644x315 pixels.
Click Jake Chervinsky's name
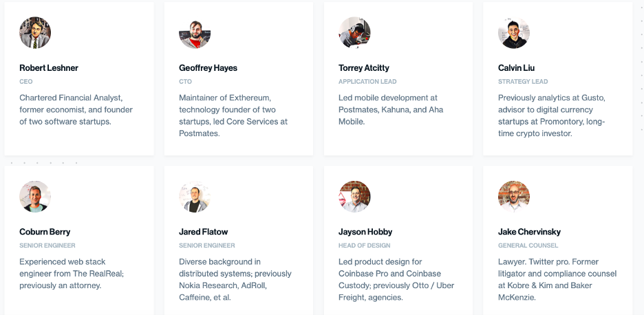click(529, 232)
